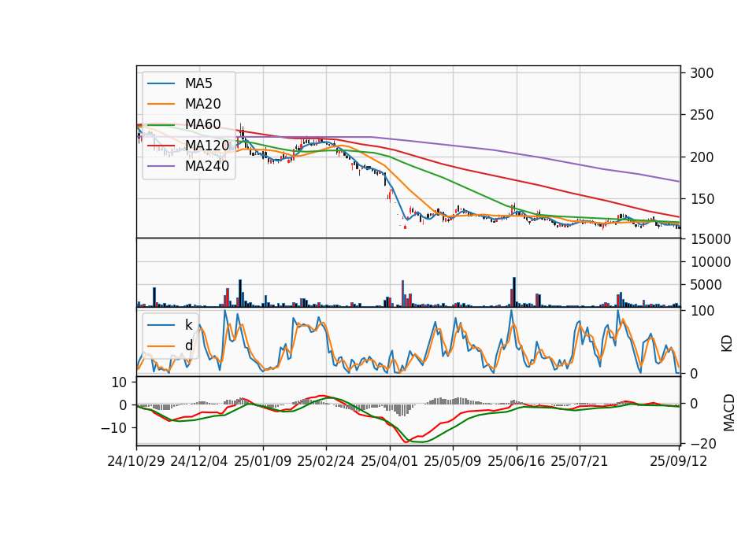Click the 200 price axis tick label

(702, 157)
